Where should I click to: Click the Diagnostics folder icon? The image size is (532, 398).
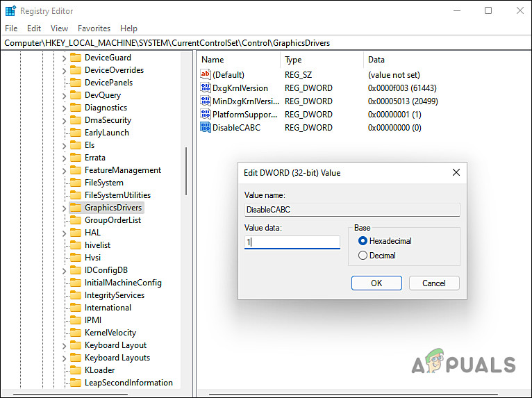(x=76, y=108)
